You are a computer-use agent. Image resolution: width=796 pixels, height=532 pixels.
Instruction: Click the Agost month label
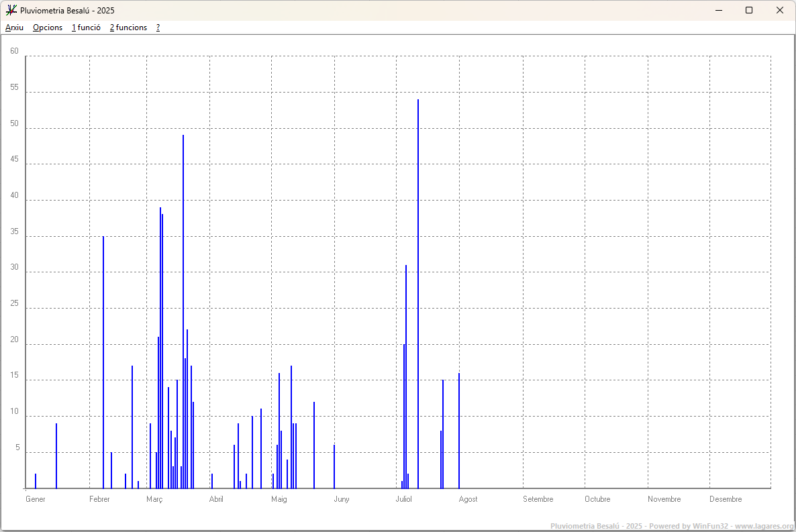pos(468,500)
